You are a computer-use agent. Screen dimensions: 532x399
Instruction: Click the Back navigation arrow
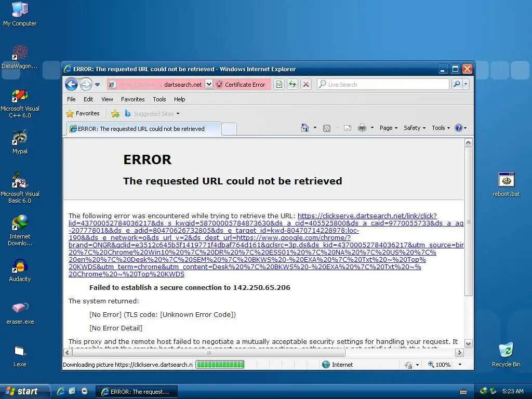(x=71, y=84)
